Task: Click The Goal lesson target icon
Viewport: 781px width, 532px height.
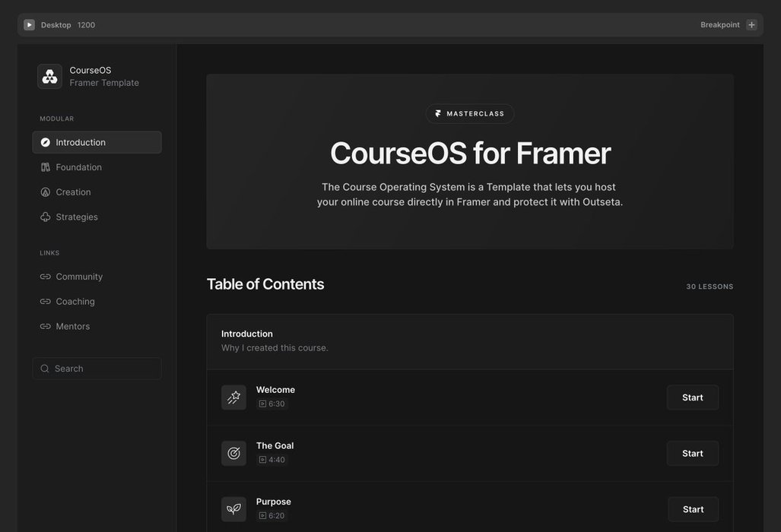Action: 233,454
